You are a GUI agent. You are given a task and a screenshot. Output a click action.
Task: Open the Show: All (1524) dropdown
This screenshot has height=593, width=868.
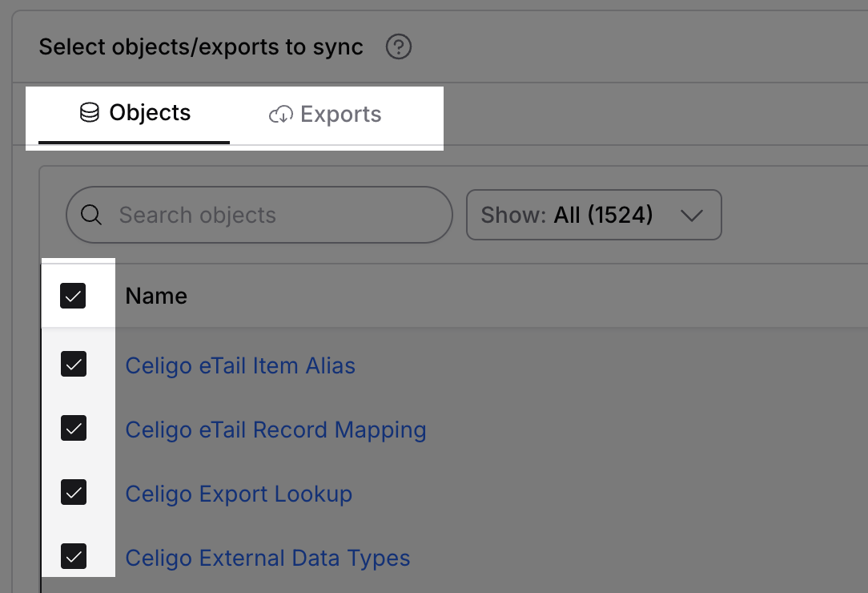[594, 215]
